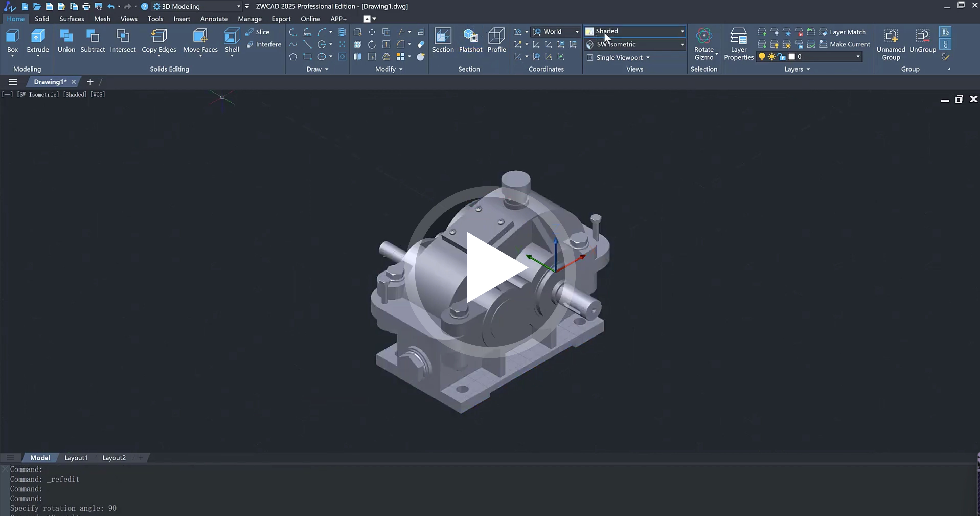Pick the Line draw tool
The width and height of the screenshot is (980, 516).
[x=307, y=44]
